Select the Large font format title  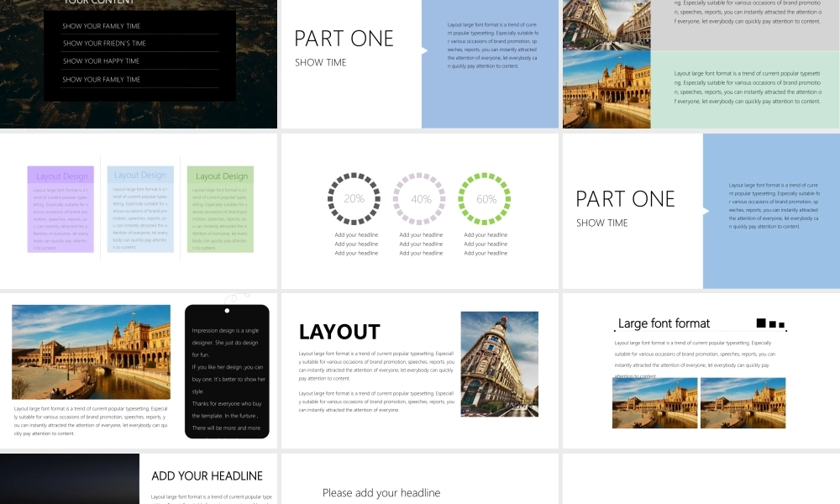tap(664, 323)
